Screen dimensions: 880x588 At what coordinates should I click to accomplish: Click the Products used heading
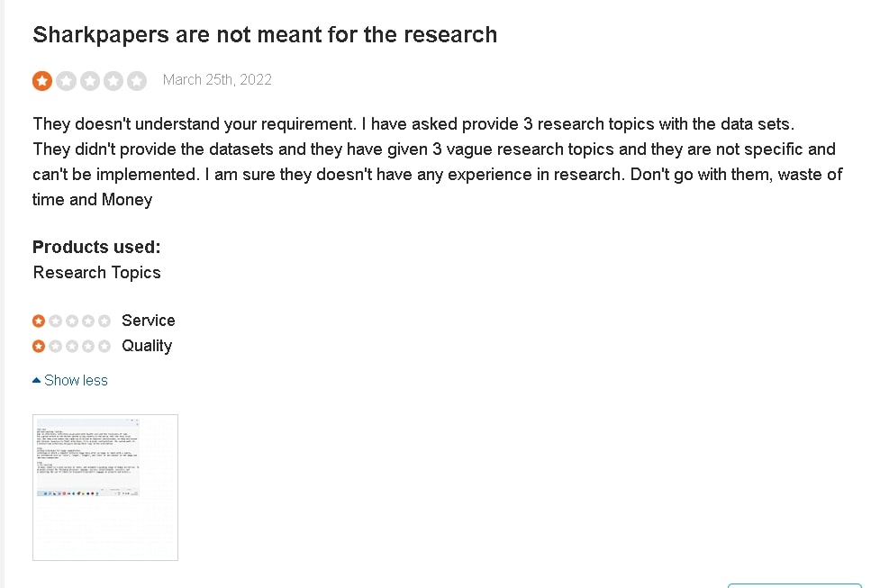tap(96, 247)
